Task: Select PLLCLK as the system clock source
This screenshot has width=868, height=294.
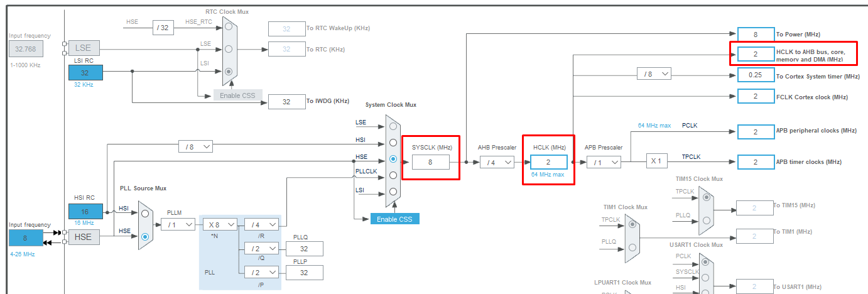Action: (x=393, y=175)
